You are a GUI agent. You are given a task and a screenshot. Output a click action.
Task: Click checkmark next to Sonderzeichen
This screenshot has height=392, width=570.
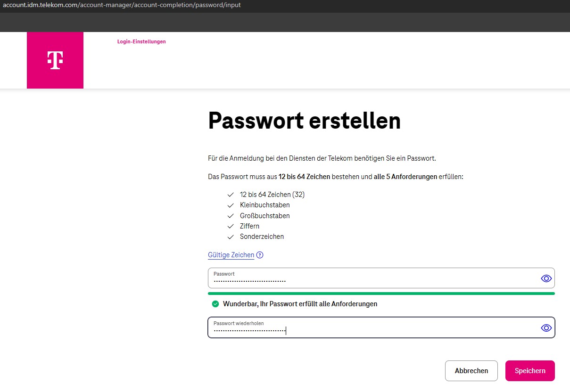point(231,237)
